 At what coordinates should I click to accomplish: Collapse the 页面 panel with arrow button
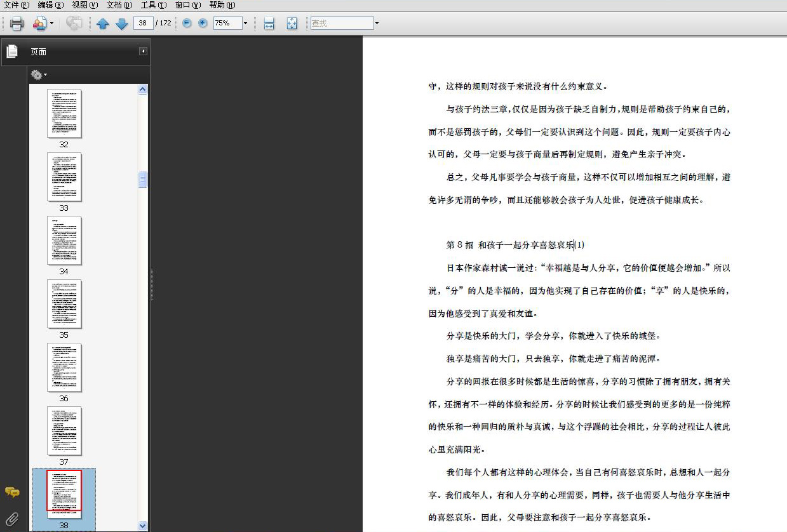[143, 51]
